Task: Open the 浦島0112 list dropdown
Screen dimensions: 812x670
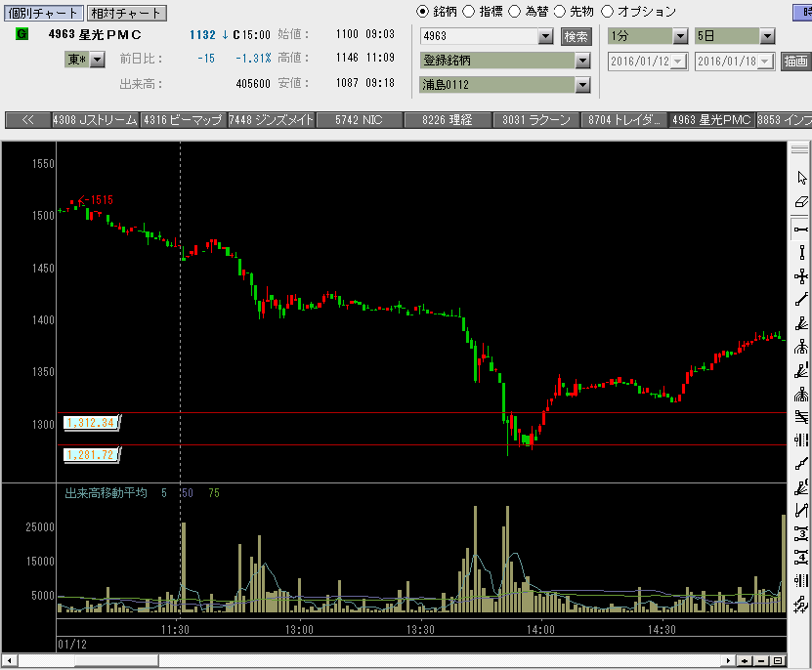Action: click(x=582, y=84)
